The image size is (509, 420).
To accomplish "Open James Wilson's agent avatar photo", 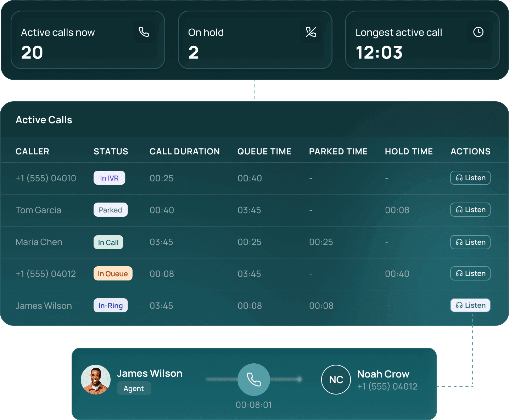I will (x=96, y=380).
